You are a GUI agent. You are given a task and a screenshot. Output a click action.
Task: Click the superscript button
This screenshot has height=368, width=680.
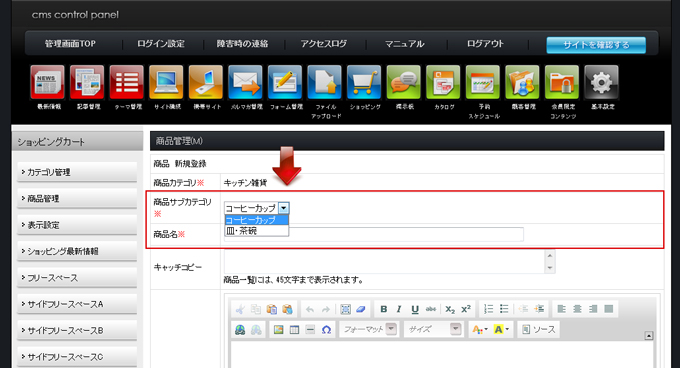pos(466,309)
